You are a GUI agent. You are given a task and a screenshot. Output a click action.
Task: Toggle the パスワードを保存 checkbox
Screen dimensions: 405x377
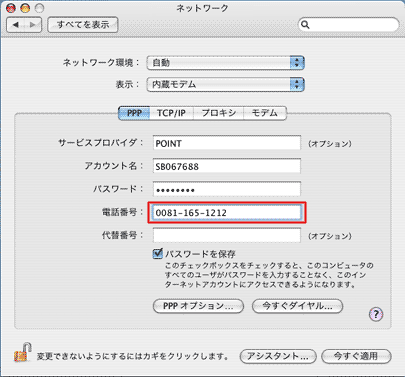point(157,254)
